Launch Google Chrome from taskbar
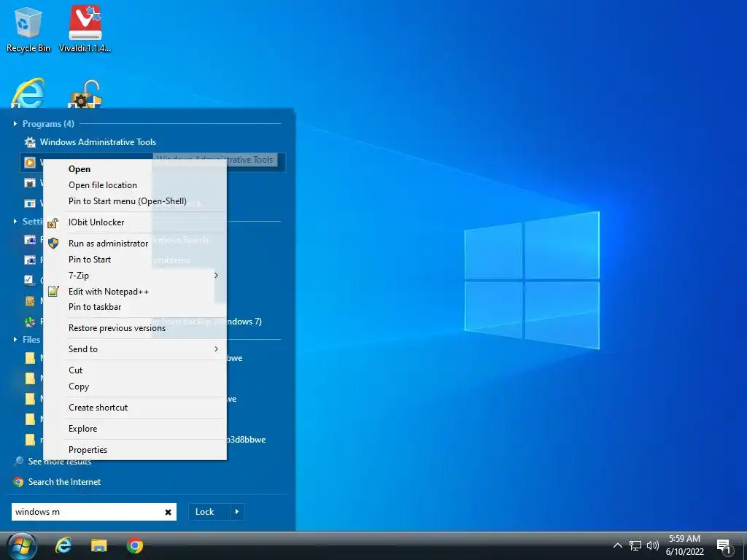The width and height of the screenshot is (747, 560). coord(135,545)
